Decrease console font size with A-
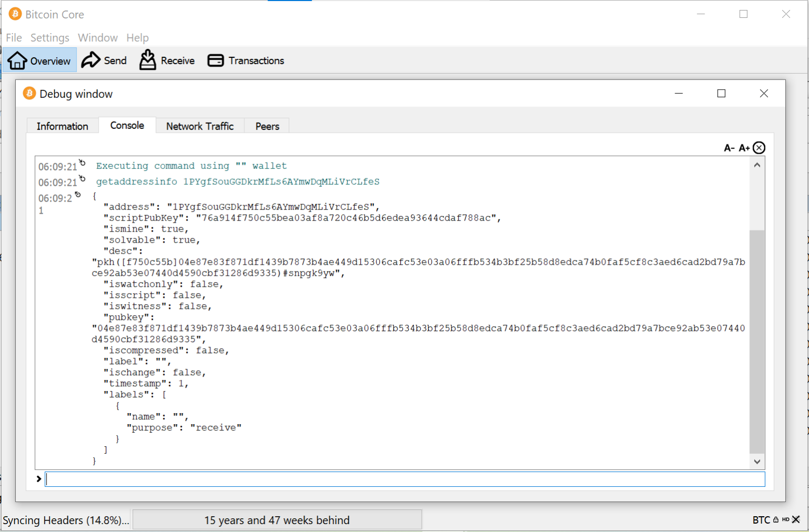 tap(729, 148)
